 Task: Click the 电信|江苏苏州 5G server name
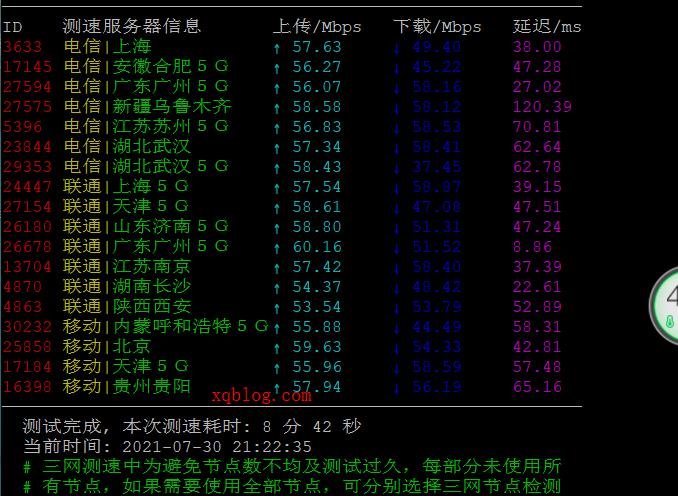146,126
